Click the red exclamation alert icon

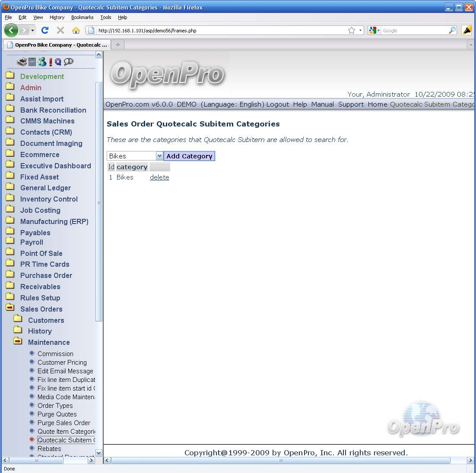click(x=51, y=62)
